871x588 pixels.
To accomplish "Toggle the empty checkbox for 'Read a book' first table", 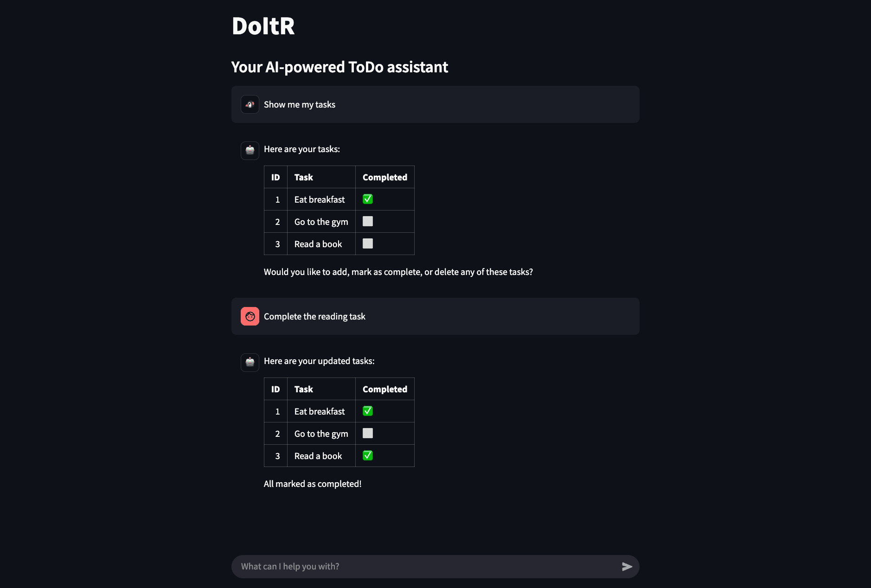I will (x=368, y=243).
